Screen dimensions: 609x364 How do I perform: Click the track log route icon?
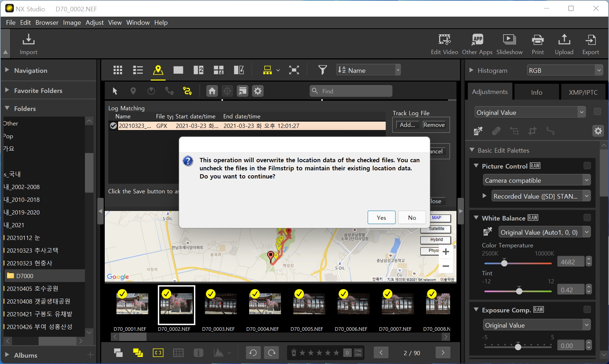pos(187,91)
